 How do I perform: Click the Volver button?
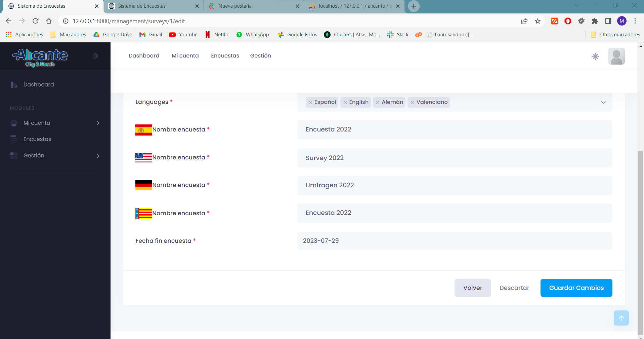pyautogui.click(x=472, y=288)
